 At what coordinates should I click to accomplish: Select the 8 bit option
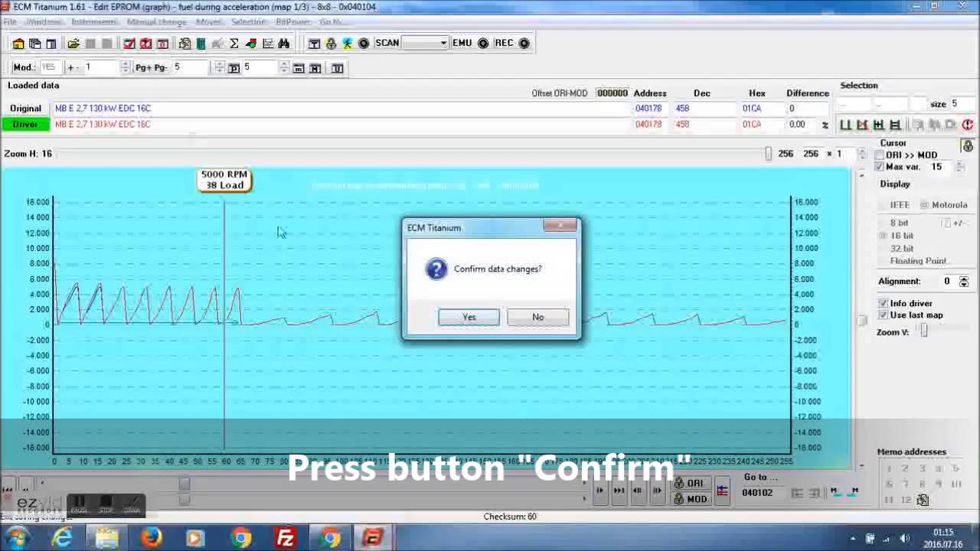click(893, 223)
